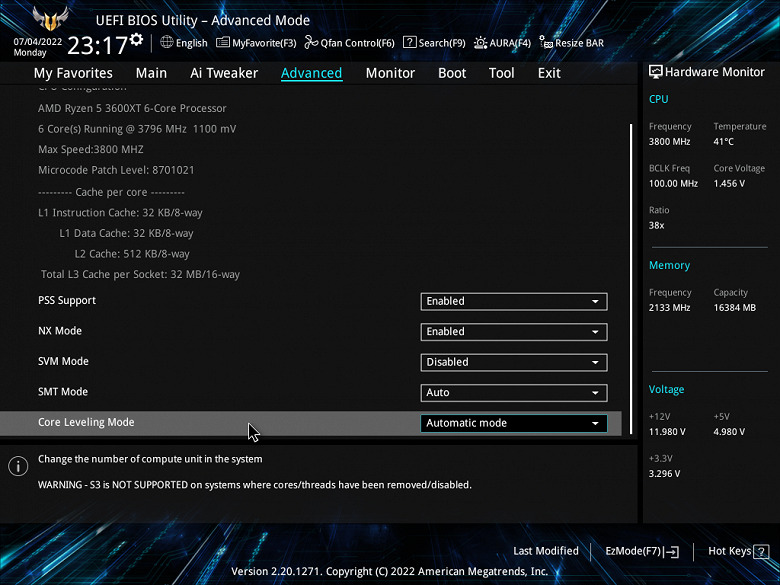Select the Core Leveling Mode label

click(86, 422)
